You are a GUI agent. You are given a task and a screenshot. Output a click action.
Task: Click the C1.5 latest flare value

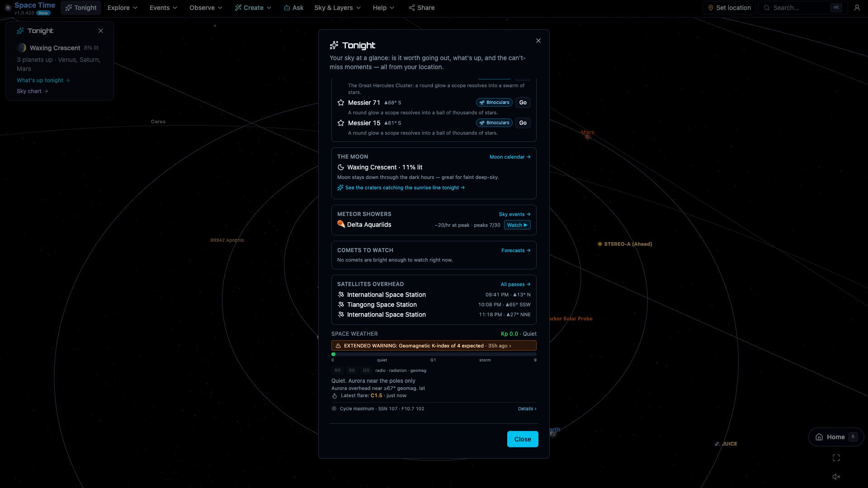(376, 396)
